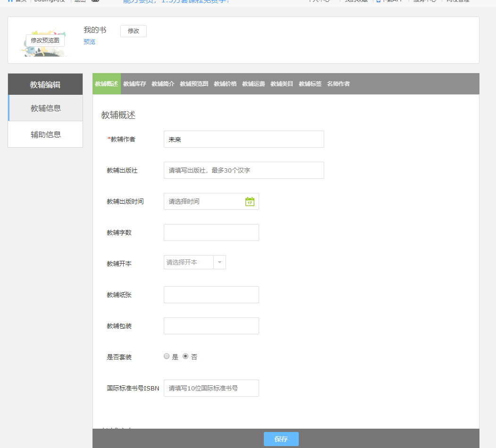This screenshot has width=496, height=448.
Task: Open the 预览 link under the book title
Action: (89, 42)
